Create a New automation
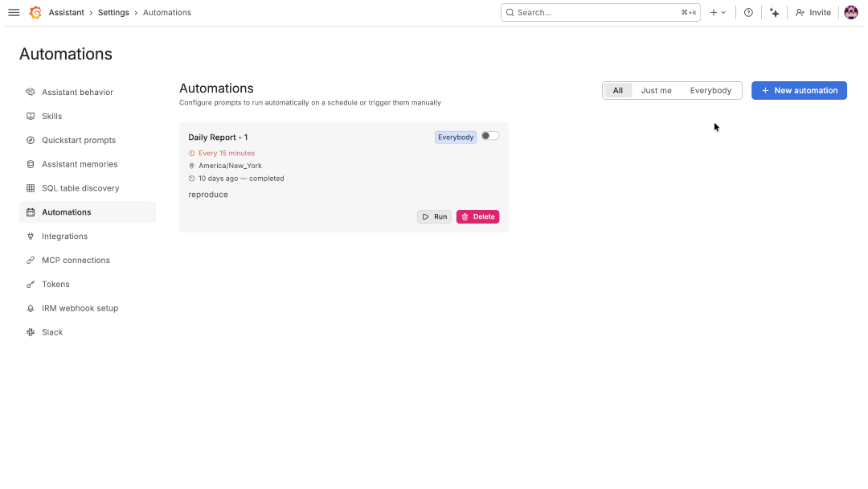Image resolution: width=868 pixels, height=489 pixels. pos(799,91)
